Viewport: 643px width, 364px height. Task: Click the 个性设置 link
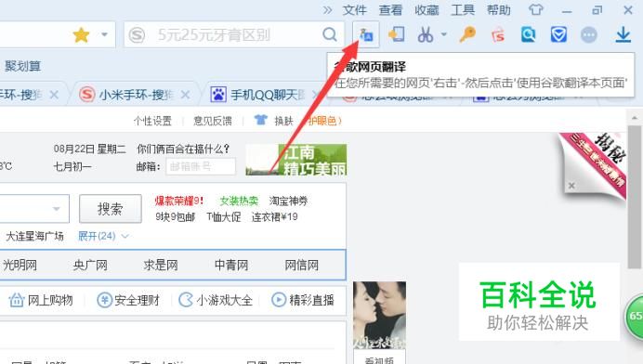click(x=152, y=121)
